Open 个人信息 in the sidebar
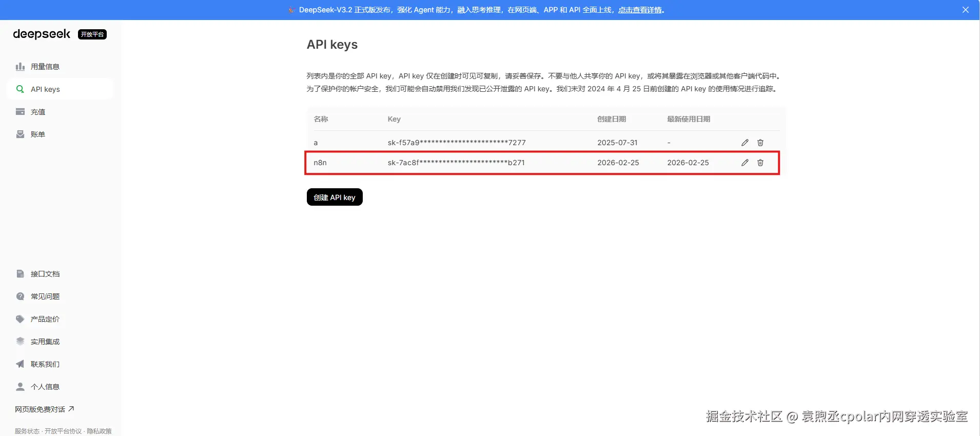The image size is (980, 436). (60, 387)
